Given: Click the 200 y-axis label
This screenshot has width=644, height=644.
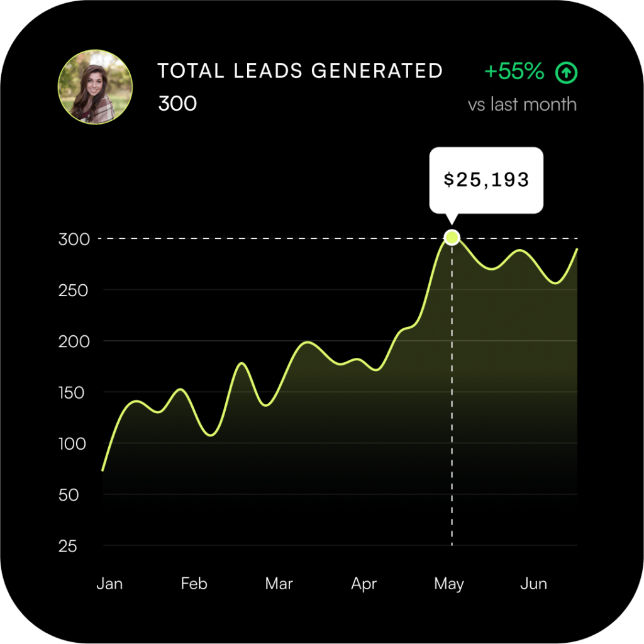Looking at the screenshot, I should click(x=75, y=341).
